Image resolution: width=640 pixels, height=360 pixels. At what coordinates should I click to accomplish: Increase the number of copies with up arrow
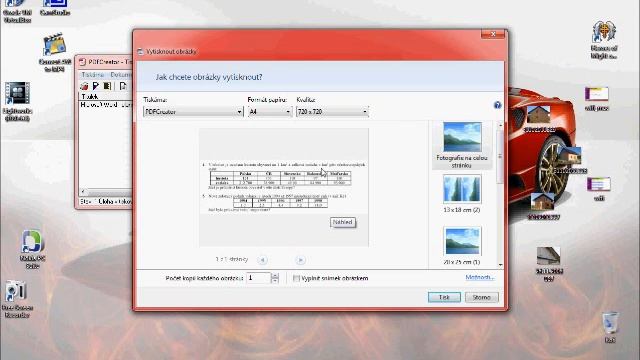(x=275, y=276)
